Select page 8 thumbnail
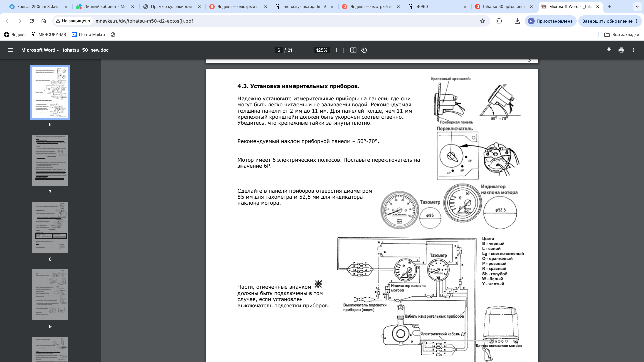The width and height of the screenshot is (644, 362). [50, 228]
